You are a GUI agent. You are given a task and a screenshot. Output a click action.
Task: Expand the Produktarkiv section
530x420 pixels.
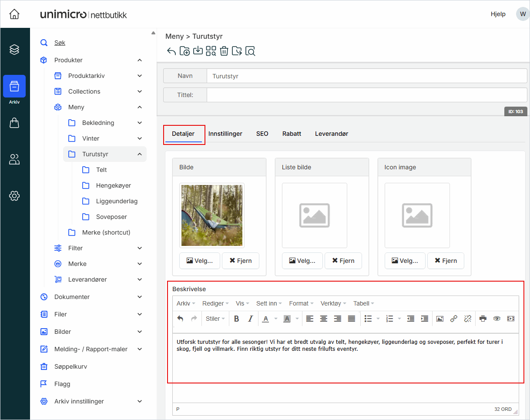pos(140,76)
